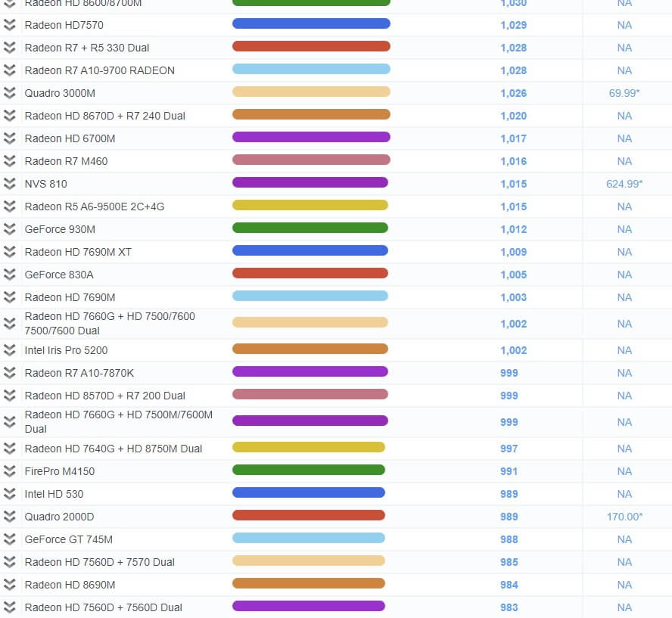Click the blue bar for Radeon HD7570
672x618 pixels.
(x=311, y=23)
